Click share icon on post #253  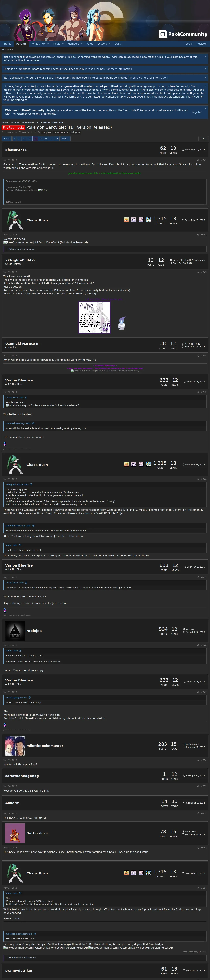198,848
